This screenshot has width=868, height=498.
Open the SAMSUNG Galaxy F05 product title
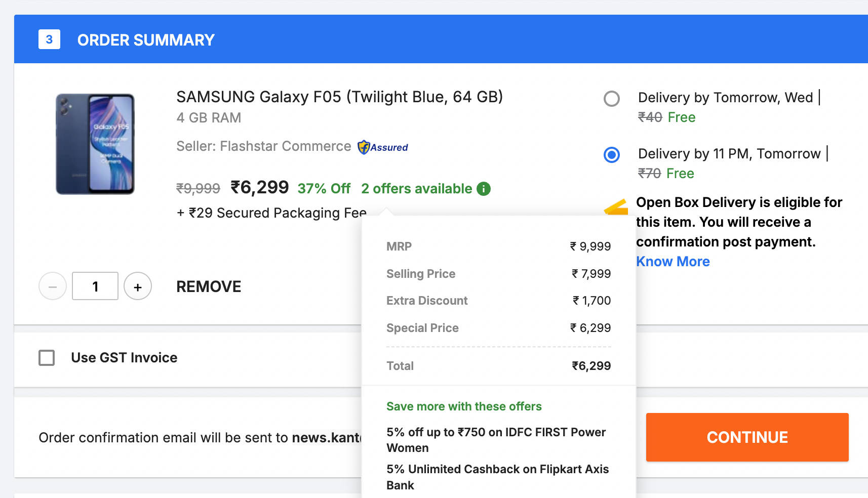tap(339, 97)
